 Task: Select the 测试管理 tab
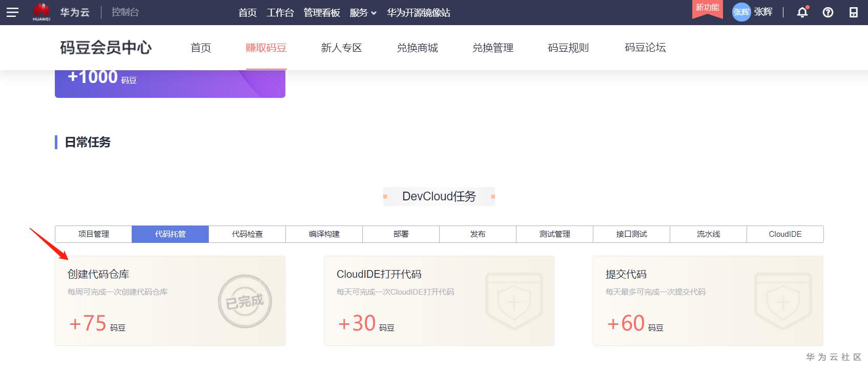(x=554, y=234)
